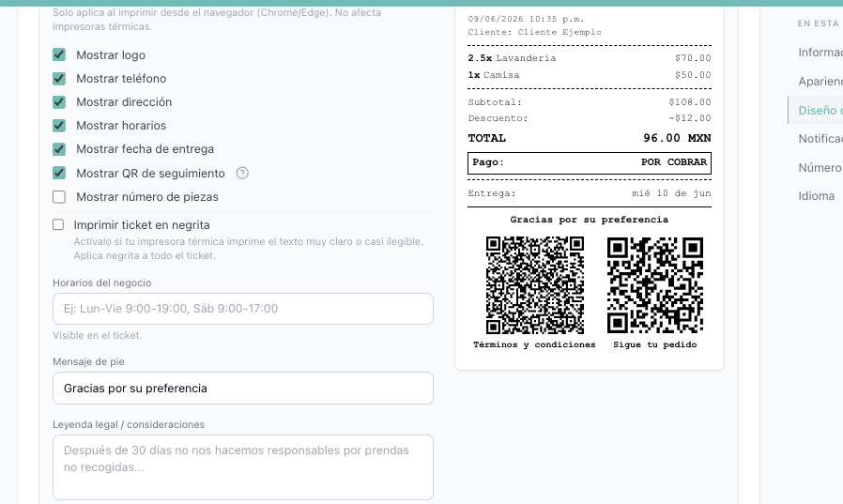Click the 'Mensaje de pie' label
Screen dimensions: 843x504
point(88,361)
